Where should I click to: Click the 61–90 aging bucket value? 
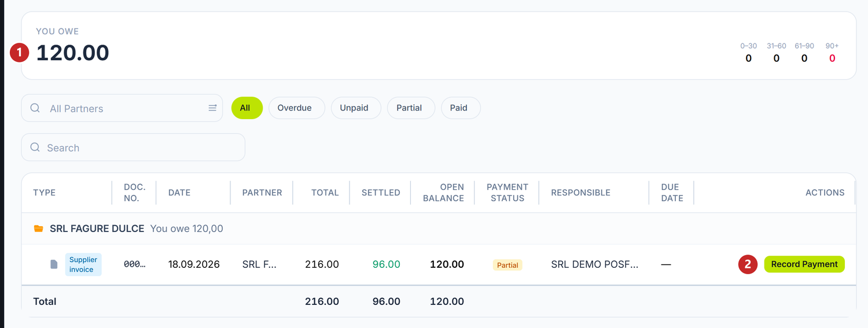(x=804, y=58)
